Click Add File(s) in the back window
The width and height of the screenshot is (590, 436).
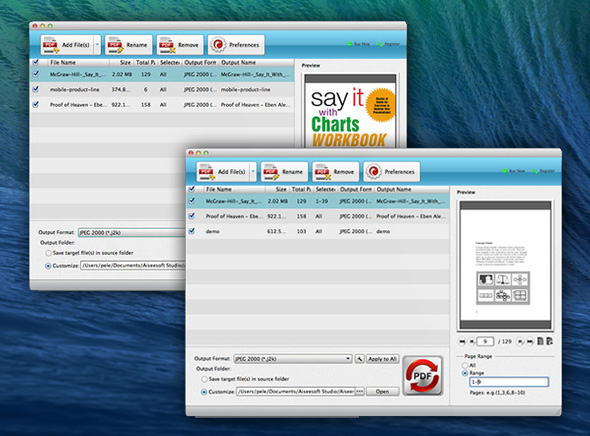[x=67, y=45]
